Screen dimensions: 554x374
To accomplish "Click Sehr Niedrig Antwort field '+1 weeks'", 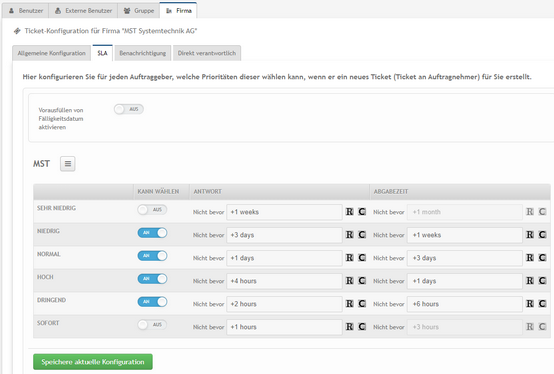I will pos(284,212).
